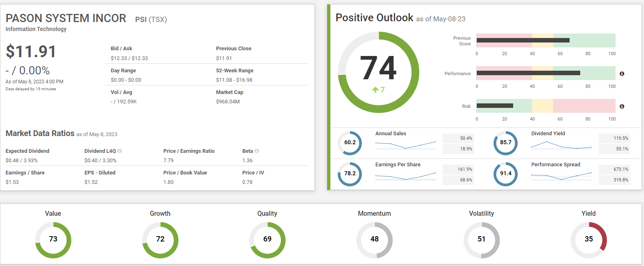Click the Annual Sales 60.2 ring
The height and width of the screenshot is (266, 644).
(x=350, y=143)
